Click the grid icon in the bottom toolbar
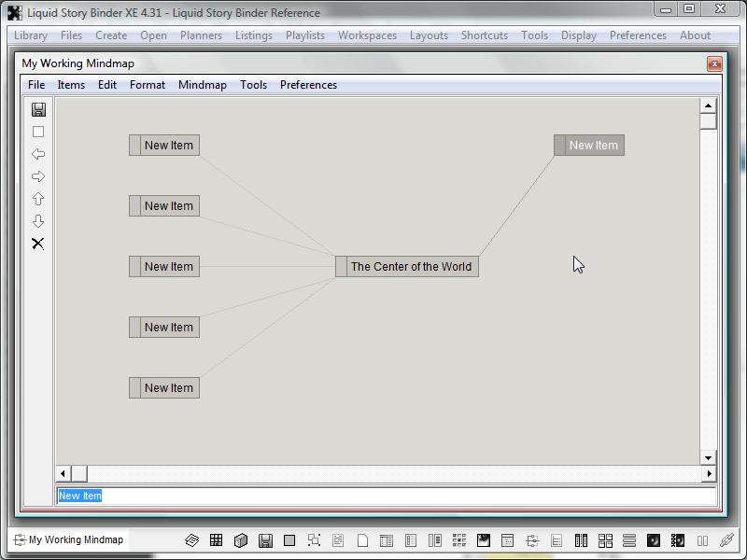This screenshot has height=560, width=747. [216, 540]
